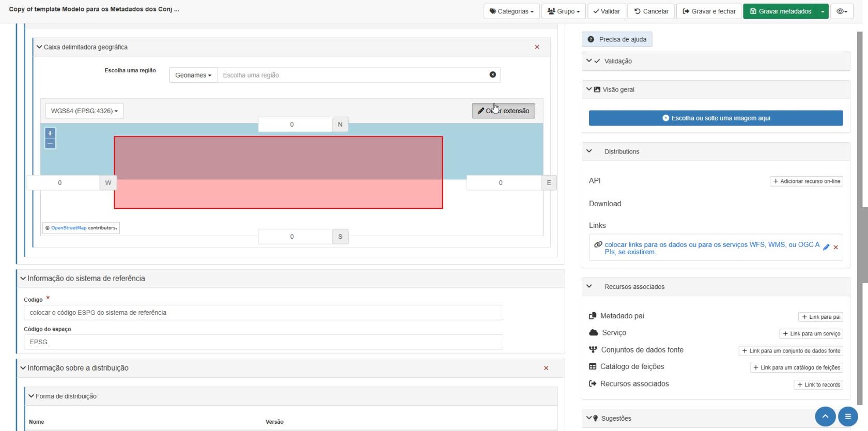
Task: Collapse the Validação panel
Action: (589, 61)
